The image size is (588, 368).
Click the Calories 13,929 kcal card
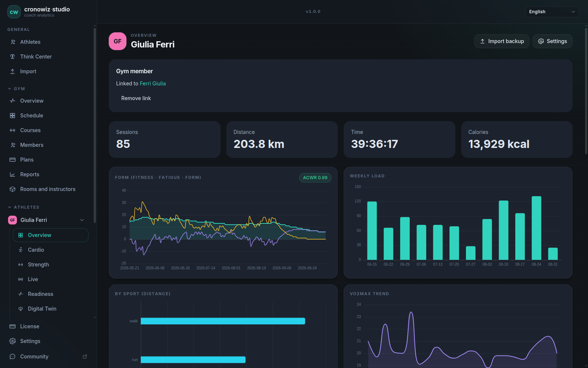517,139
